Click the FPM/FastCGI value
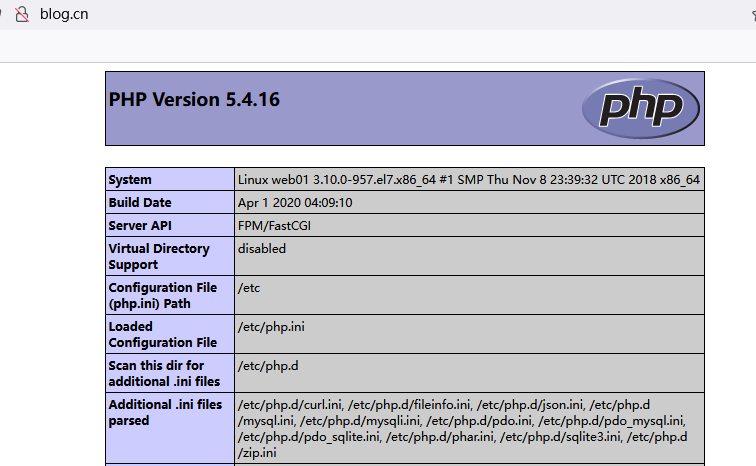The width and height of the screenshot is (756, 466). click(274, 226)
